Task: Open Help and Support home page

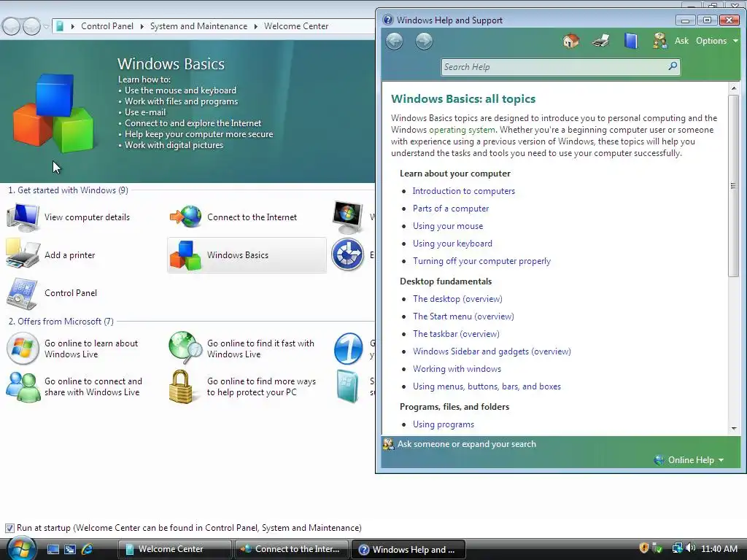Action: click(x=570, y=41)
